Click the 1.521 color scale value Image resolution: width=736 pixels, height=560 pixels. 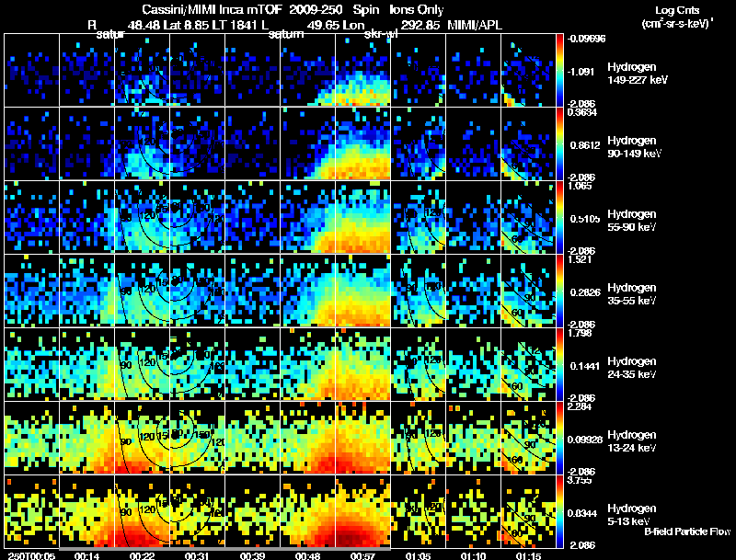580,259
